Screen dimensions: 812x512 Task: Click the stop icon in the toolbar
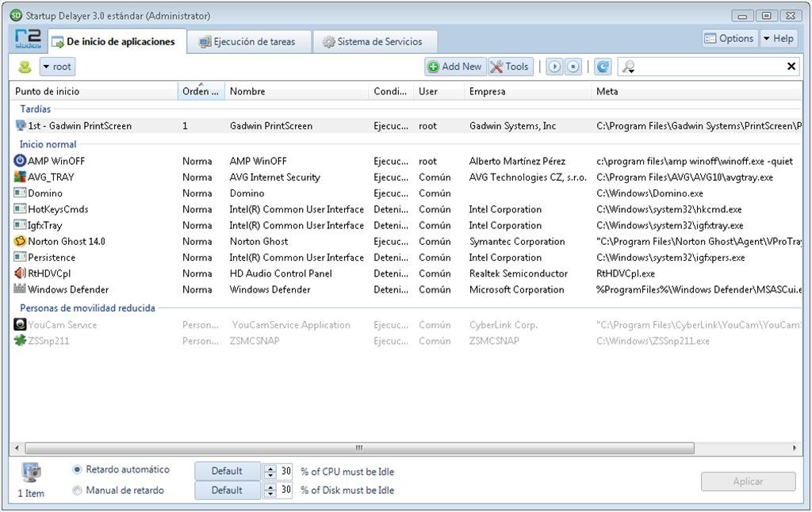point(573,67)
